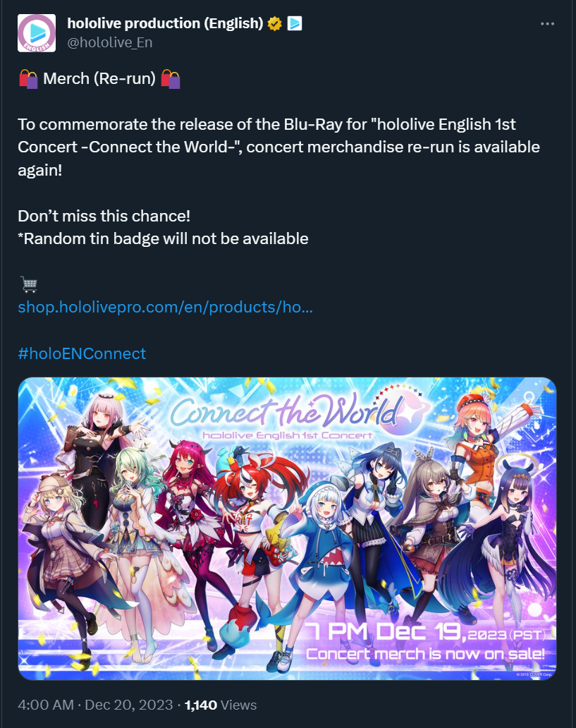Click the 'Random tin badge' notice line

163,238
